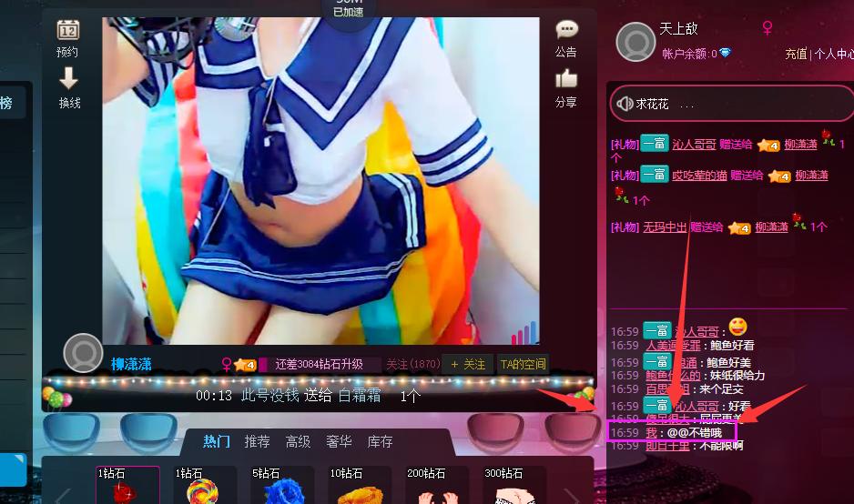Click the signal strength bars on the video

pos(524,332)
